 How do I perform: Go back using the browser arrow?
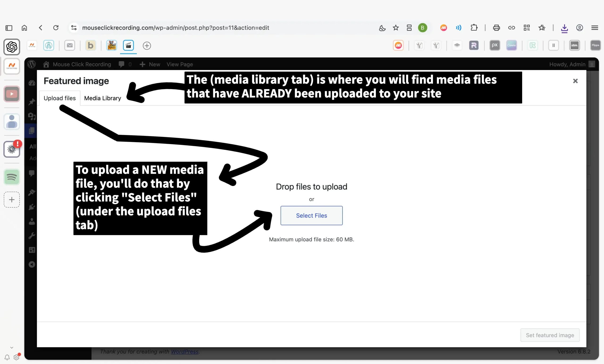41,28
